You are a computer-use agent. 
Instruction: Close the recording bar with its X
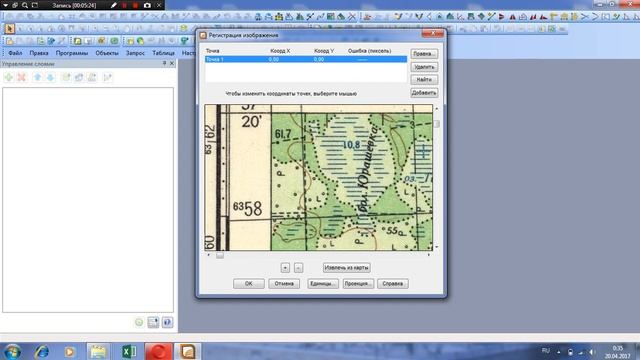159,5
